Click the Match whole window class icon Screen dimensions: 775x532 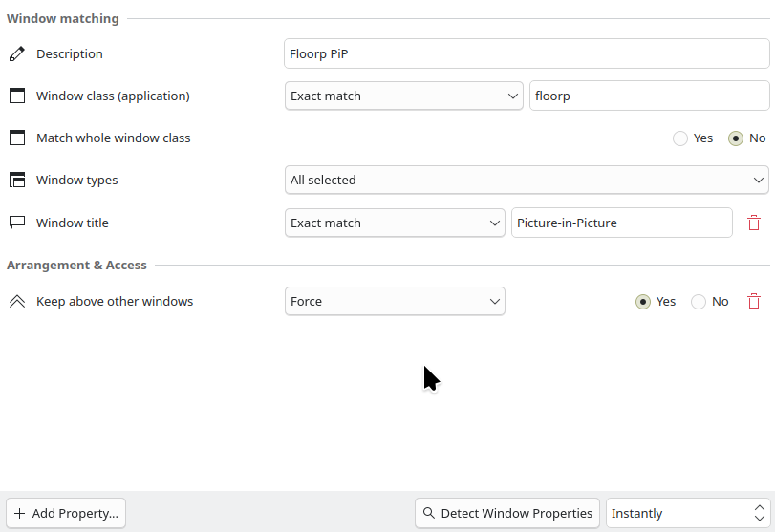point(17,138)
